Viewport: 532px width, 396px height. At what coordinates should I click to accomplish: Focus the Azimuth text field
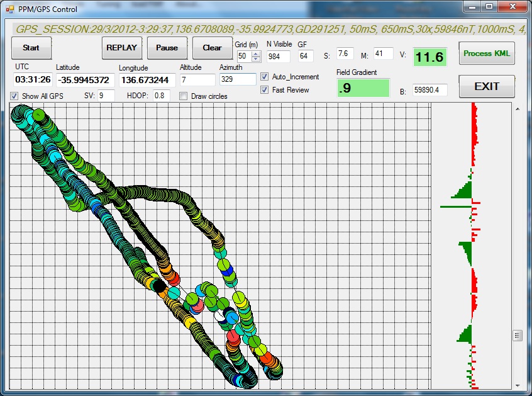(x=237, y=80)
